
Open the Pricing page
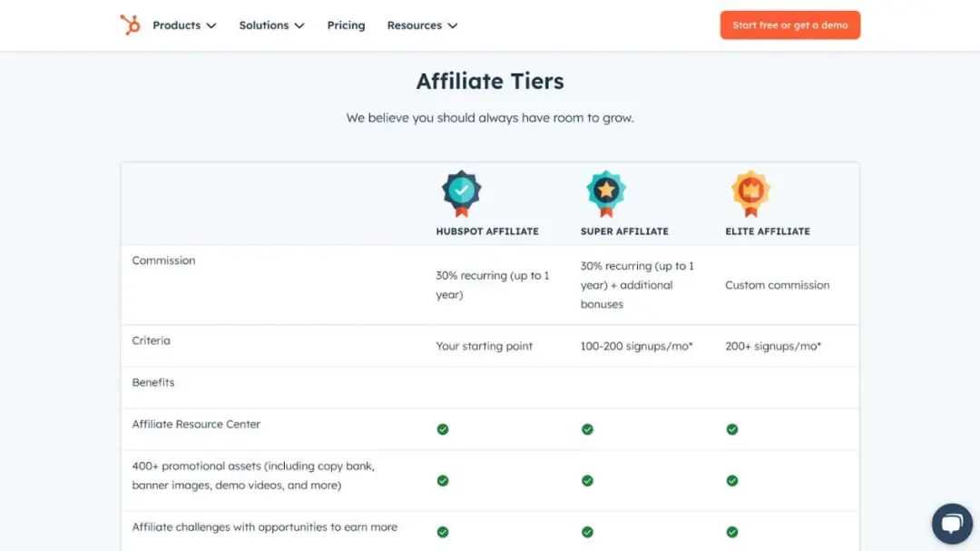tap(346, 25)
